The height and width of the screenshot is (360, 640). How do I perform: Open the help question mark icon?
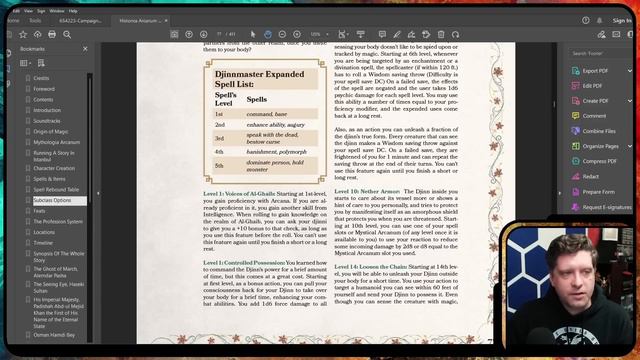tap(586, 20)
